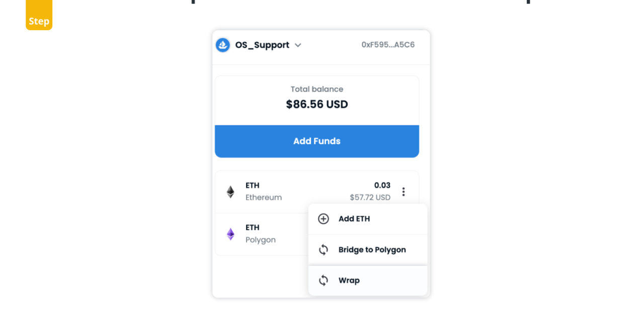Screen dimensions: 644x322
Task: Click the Add Funds button
Action: [316, 141]
